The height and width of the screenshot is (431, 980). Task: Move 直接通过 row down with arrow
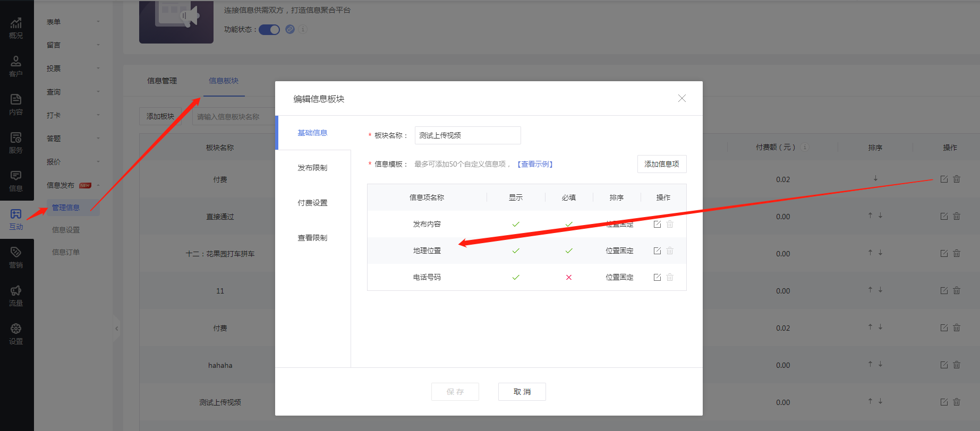tap(880, 215)
